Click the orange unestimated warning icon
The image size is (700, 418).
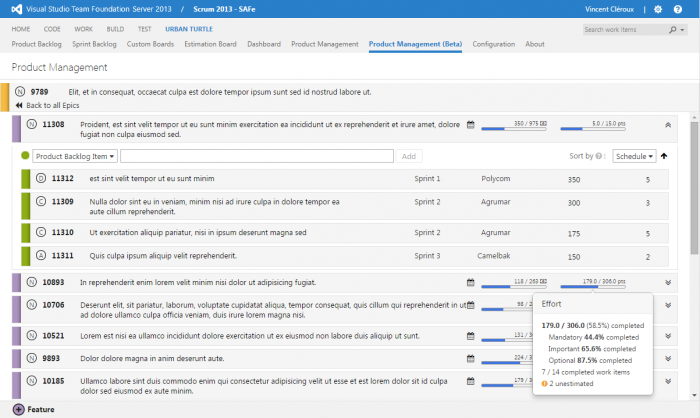point(544,384)
